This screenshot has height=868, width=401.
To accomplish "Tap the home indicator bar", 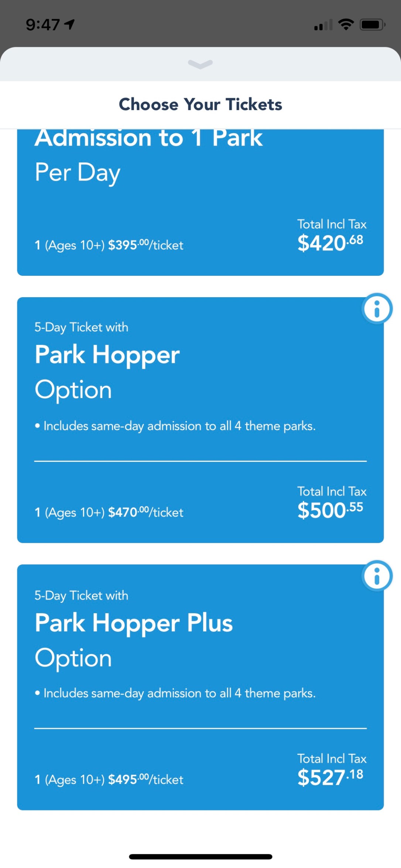I will tap(200, 857).
